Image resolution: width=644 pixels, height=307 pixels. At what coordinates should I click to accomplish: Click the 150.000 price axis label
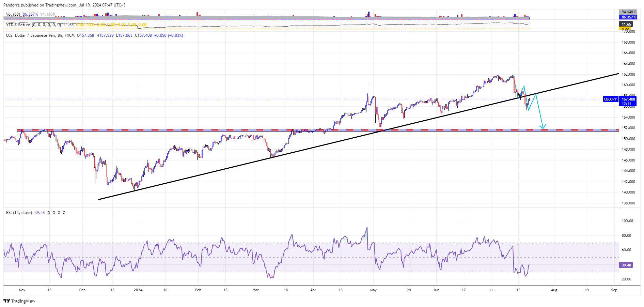click(628, 139)
